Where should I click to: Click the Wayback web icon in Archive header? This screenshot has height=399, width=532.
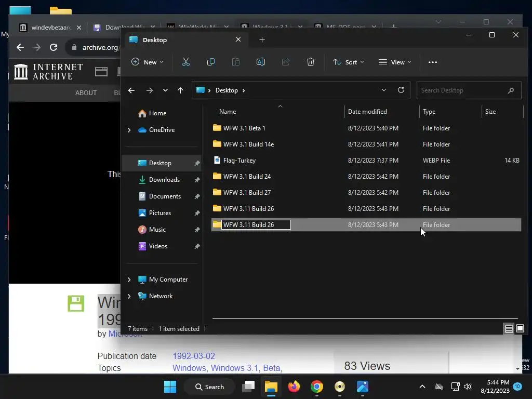(101, 72)
